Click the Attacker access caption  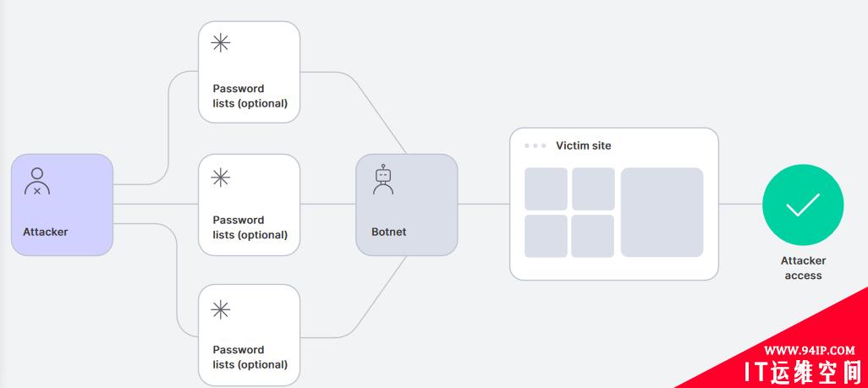pyautogui.click(x=803, y=268)
